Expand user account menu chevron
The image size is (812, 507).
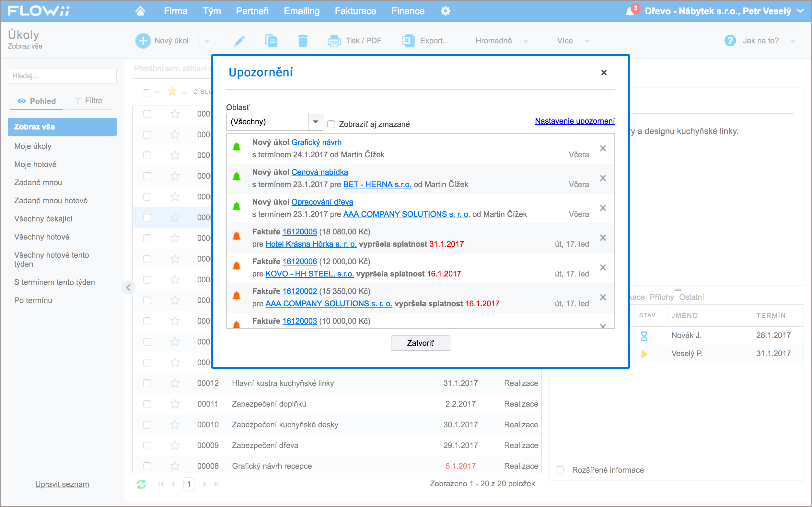[801, 11]
